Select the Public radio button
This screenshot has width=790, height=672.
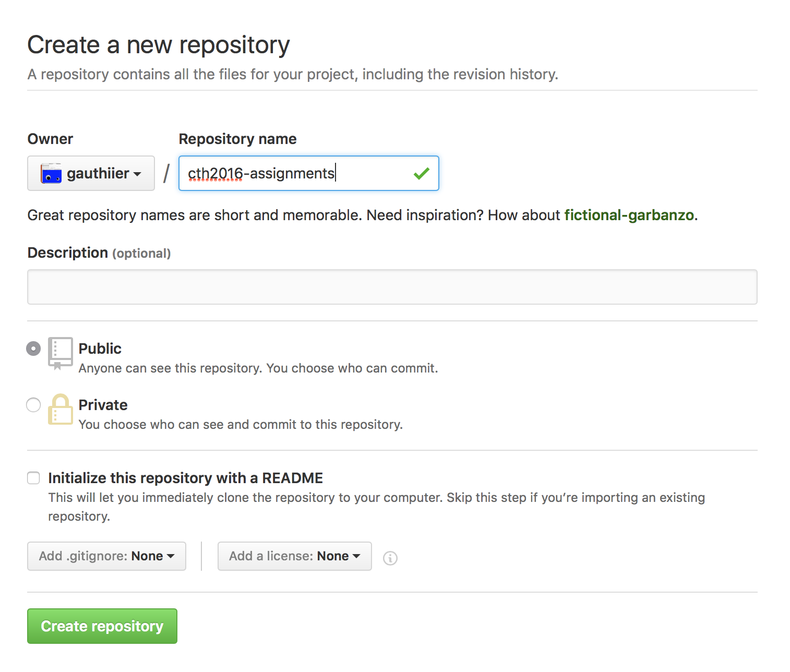[33, 349]
